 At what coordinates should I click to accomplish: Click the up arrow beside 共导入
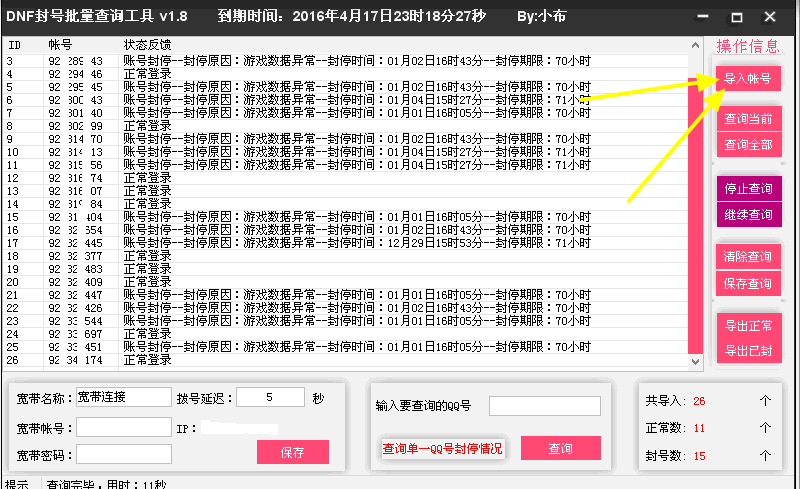click(765, 401)
